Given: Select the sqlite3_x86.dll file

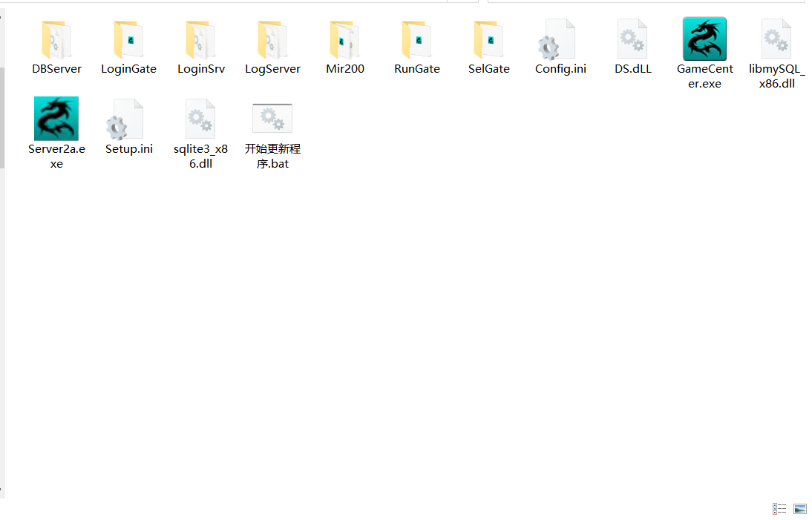Looking at the screenshot, I should pyautogui.click(x=200, y=120).
